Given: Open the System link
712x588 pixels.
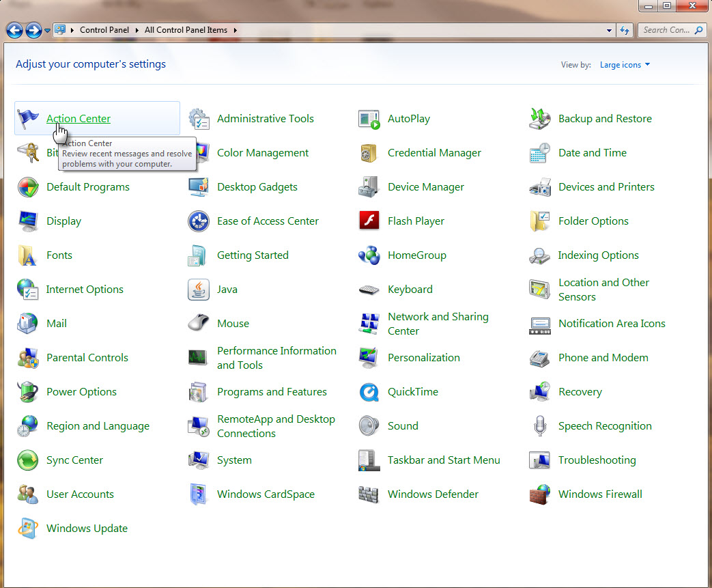Looking at the screenshot, I should pyautogui.click(x=234, y=460).
